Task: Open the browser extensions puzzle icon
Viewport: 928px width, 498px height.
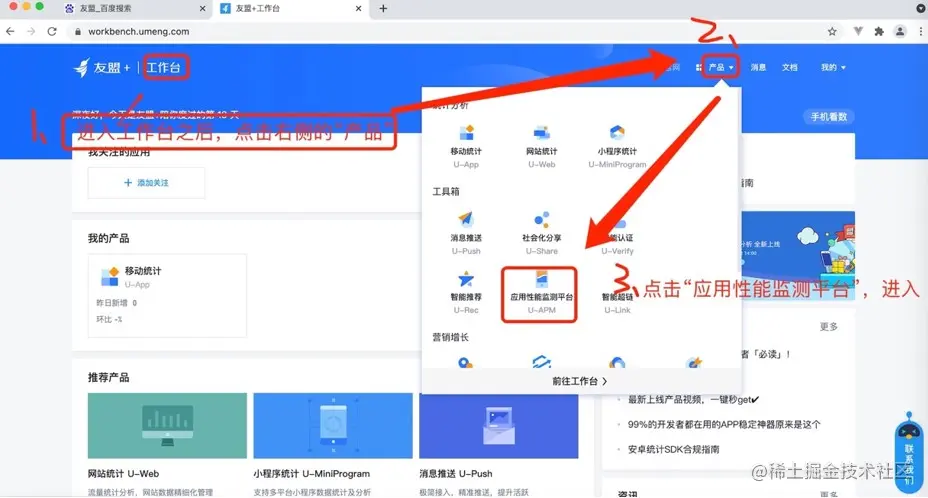Action: pos(879,31)
